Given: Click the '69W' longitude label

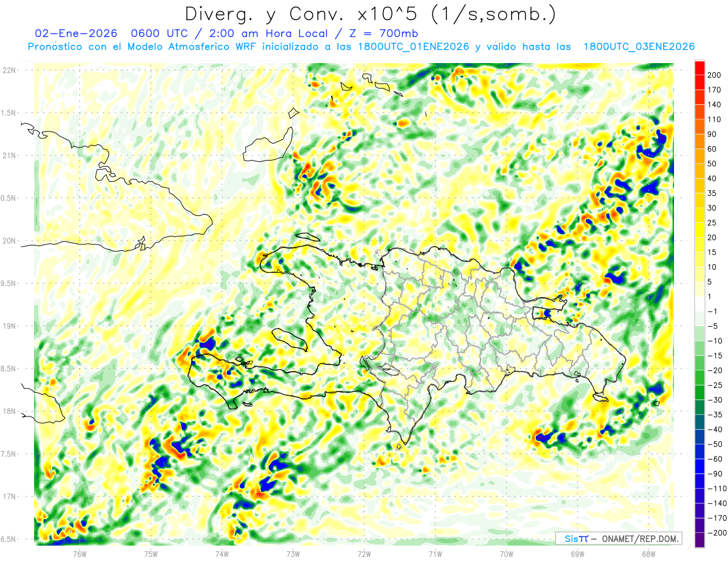Looking at the screenshot, I should (578, 554).
